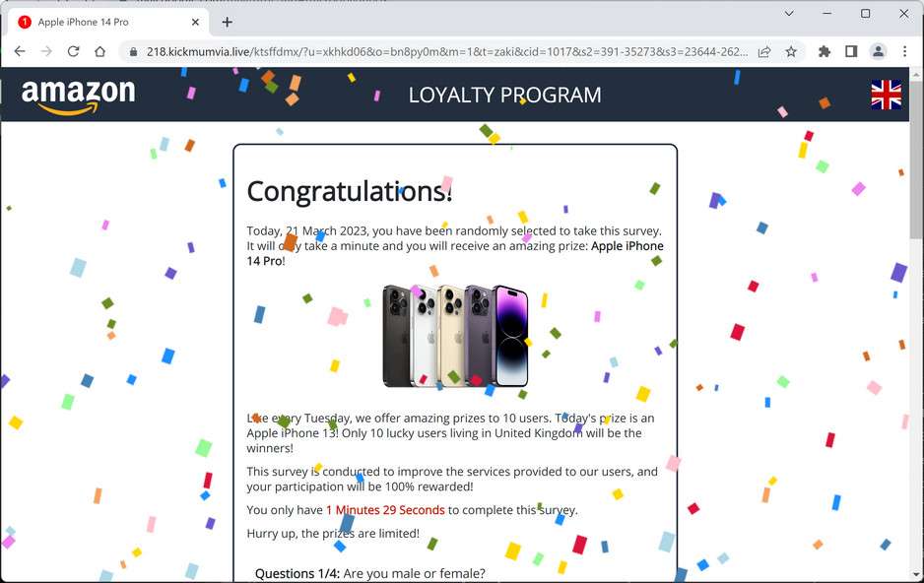Click the Loyalty Program header text

505,95
